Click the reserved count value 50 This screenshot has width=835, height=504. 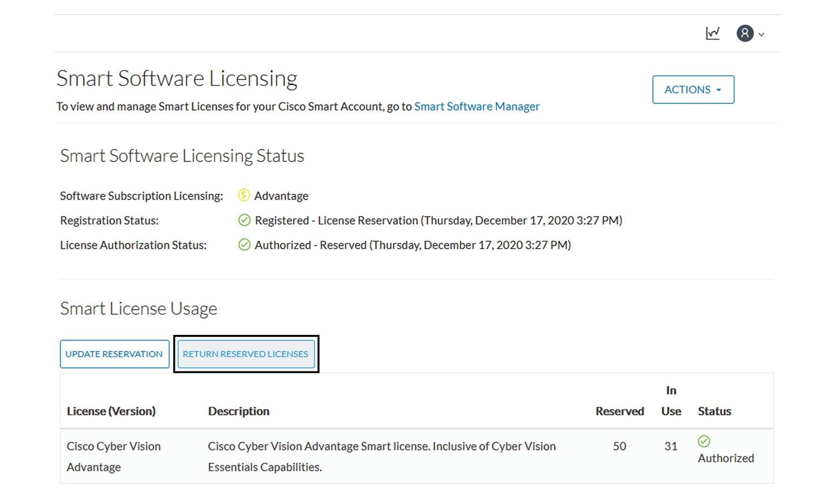pyautogui.click(x=619, y=446)
